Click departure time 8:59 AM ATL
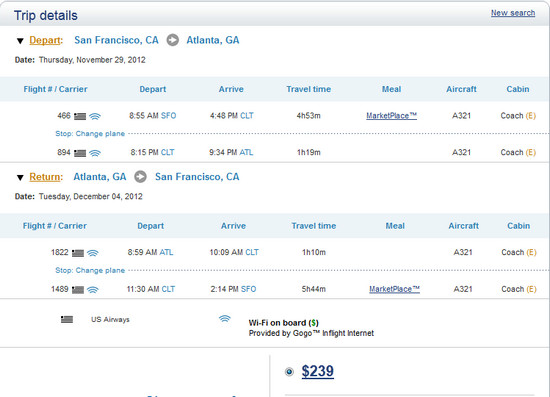The width and height of the screenshot is (550, 397). click(150, 253)
